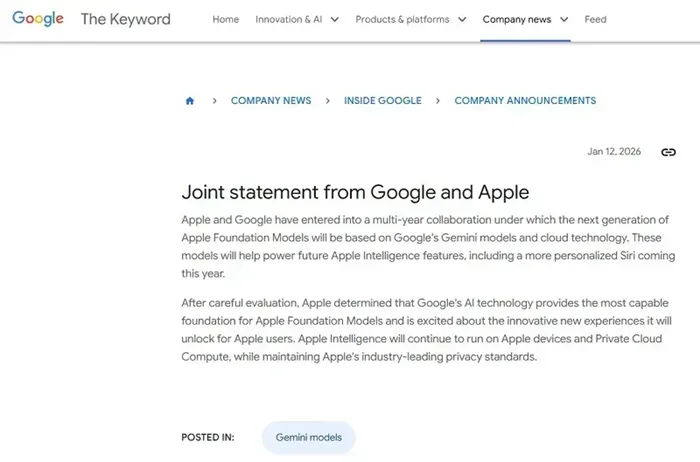The width and height of the screenshot is (700, 462).
Task: Click the Joint statement from Google and Apple heading
Action: [x=355, y=191]
